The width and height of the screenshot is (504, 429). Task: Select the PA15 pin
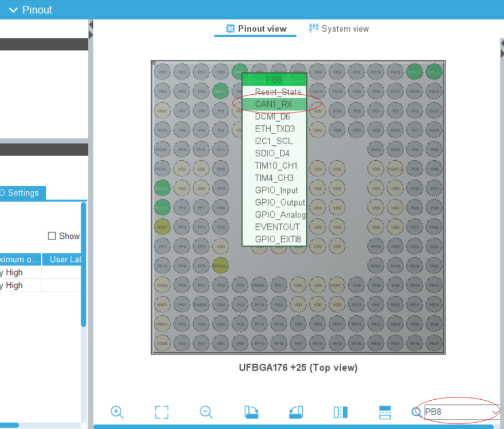(x=395, y=72)
